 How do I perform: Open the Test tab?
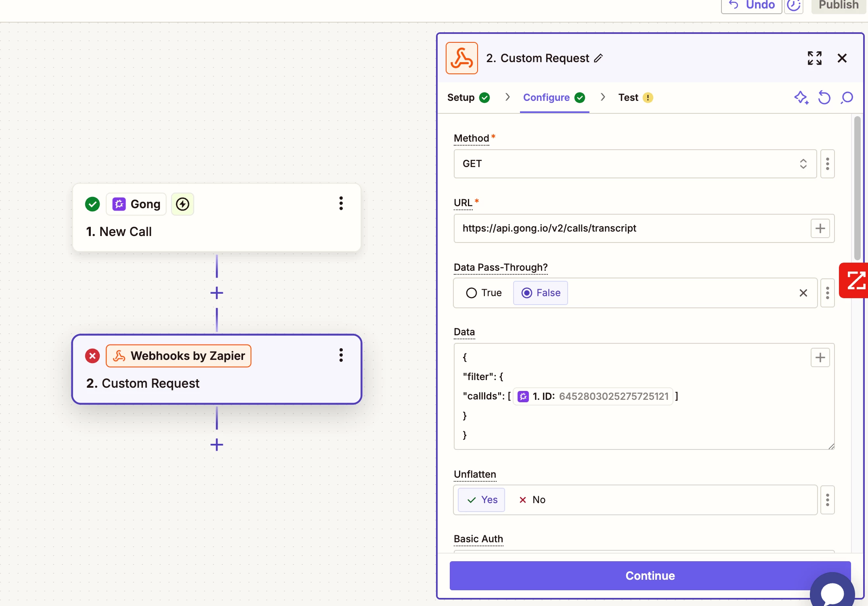coord(635,98)
